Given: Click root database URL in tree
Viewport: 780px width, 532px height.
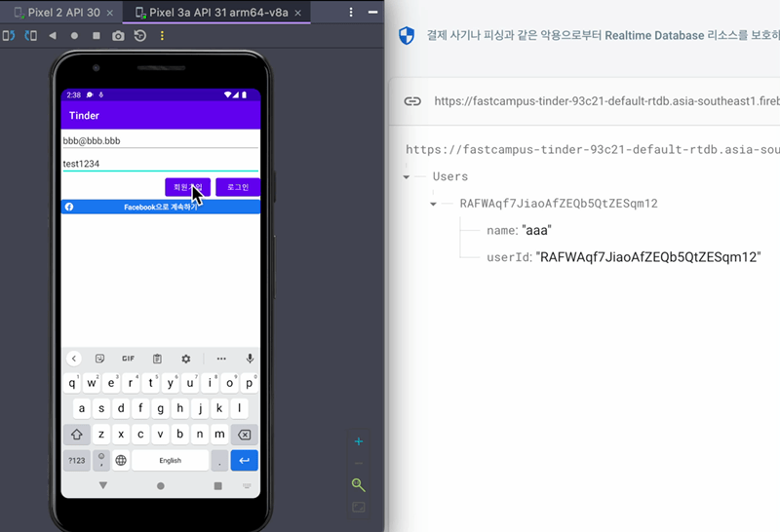Looking at the screenshot, I should pos(593,149).
